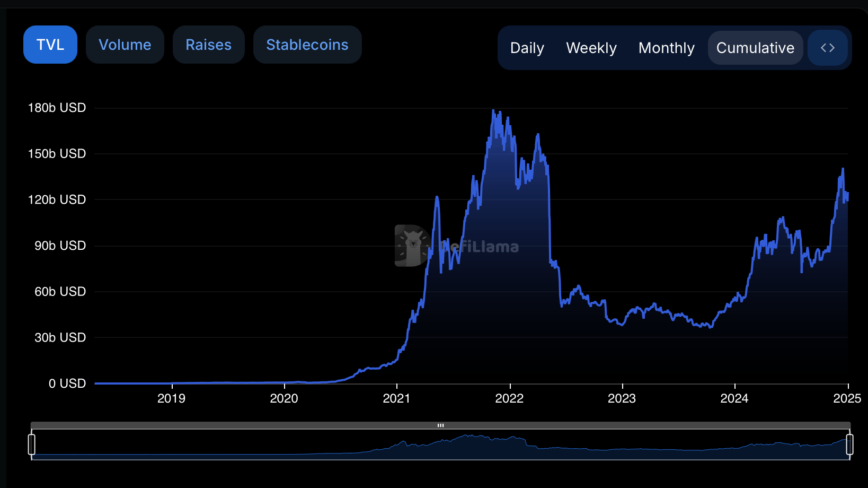This screenshot has height=488, width=868.
Task: Show Stablecoins data on the chart
Action: click(x=307, y=45)
